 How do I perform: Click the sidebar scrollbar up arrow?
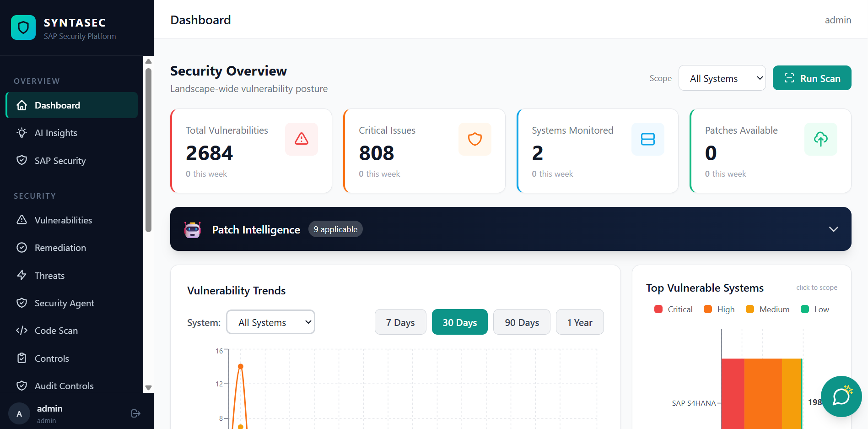coord(148,61)
